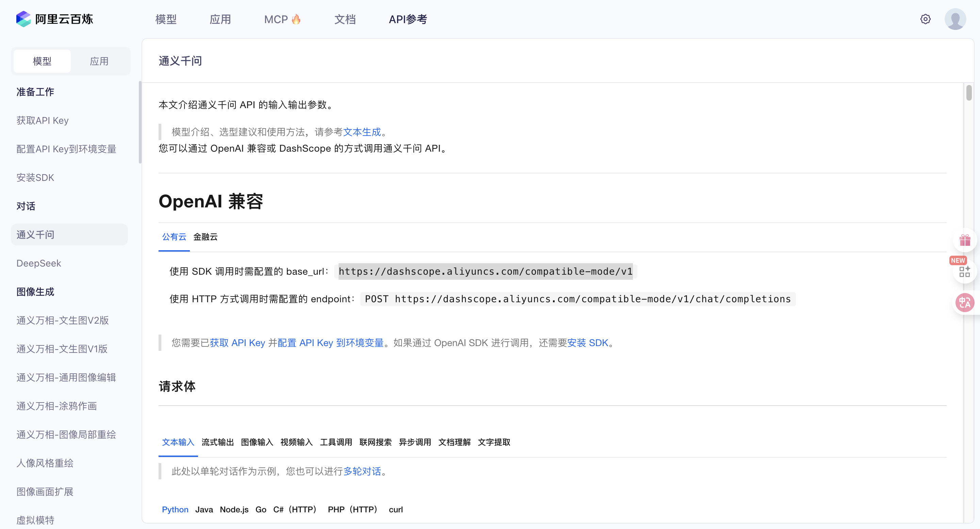Open 配置API Key到环境变量 sidebar item

(x=66, y=149)
